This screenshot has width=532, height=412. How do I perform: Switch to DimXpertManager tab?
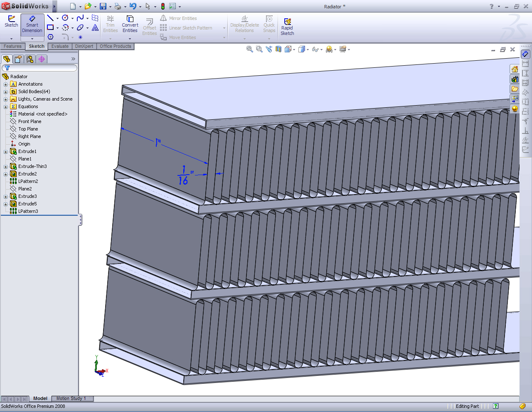pyautogui.click(x=42, y=59)
